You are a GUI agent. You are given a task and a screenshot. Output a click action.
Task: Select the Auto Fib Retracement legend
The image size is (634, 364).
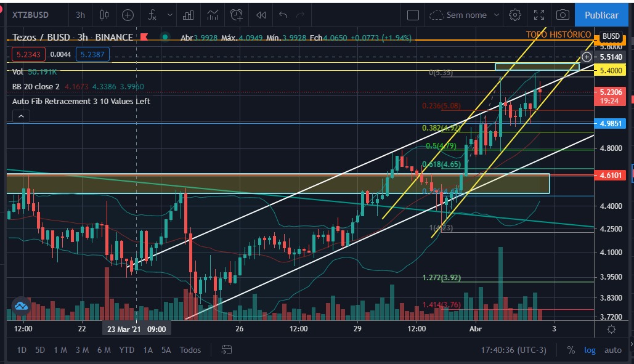point(81,102)
